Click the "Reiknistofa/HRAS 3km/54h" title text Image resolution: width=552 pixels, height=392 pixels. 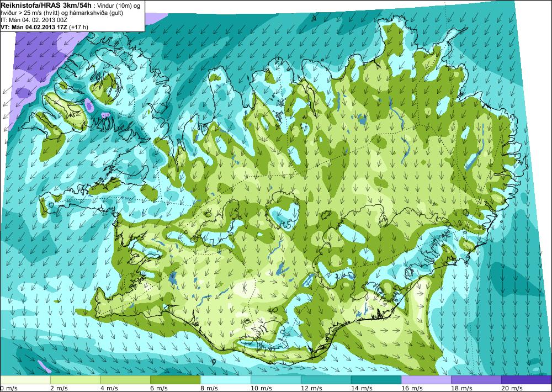click(x=46, y=5)
